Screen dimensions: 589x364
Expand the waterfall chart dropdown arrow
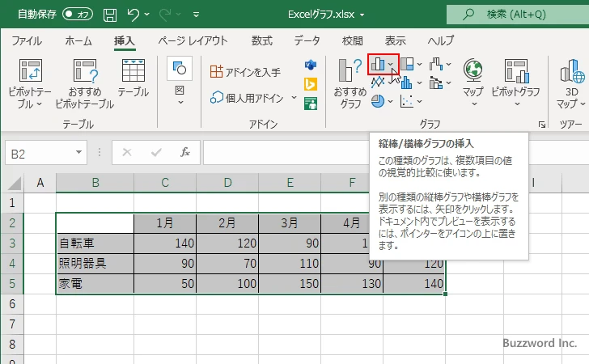click(x=448, y=65)
